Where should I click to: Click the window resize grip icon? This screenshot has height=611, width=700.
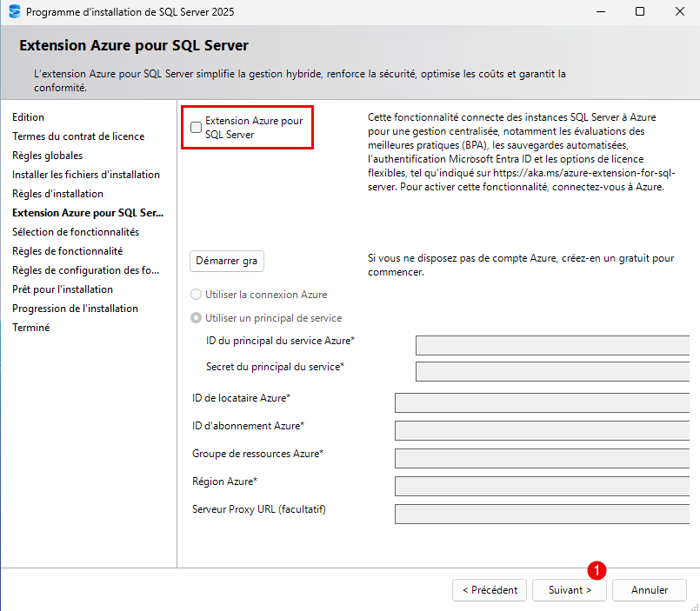click(x=695, y=607)
